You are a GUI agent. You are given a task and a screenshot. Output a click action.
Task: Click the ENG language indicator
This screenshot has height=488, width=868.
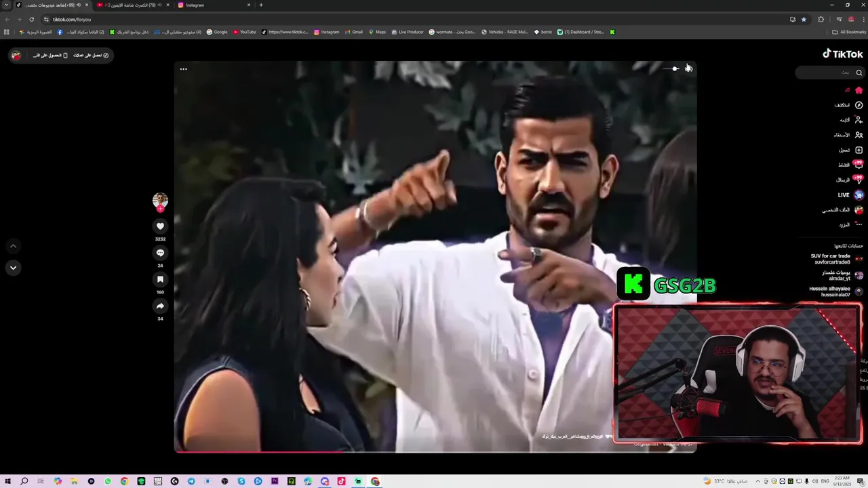[825, 481]
